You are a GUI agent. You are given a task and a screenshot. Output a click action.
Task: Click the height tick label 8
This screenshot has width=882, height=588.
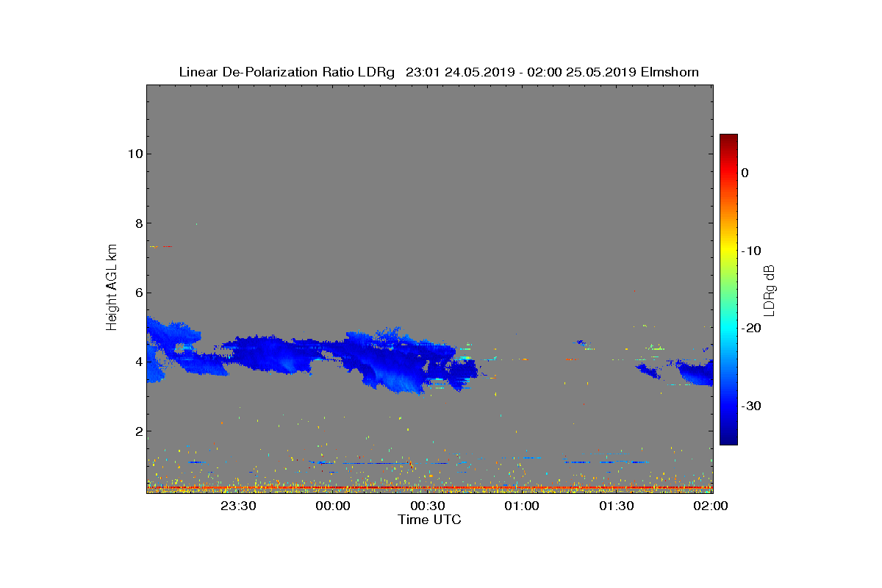(138, 223)
